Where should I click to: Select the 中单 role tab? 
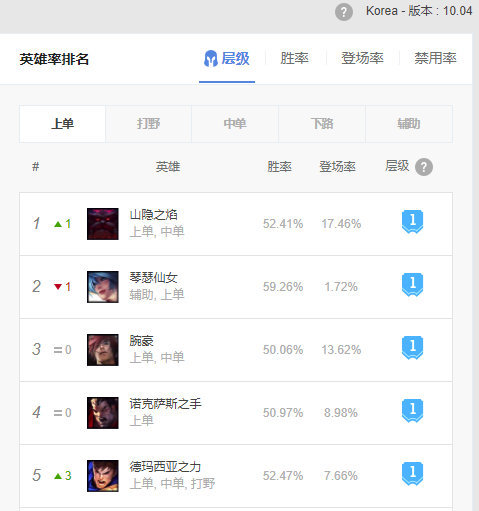[x=235, y=124]
